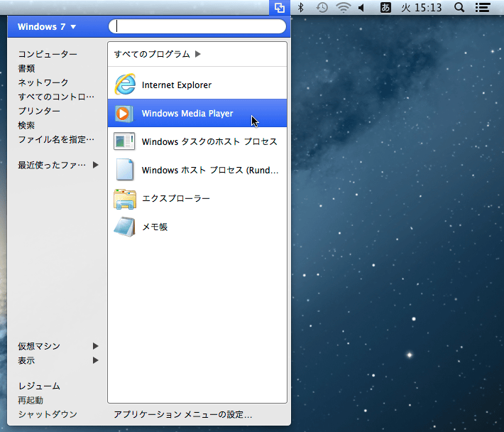Expand the 最近使ったファ… submenu arrow

95,165
